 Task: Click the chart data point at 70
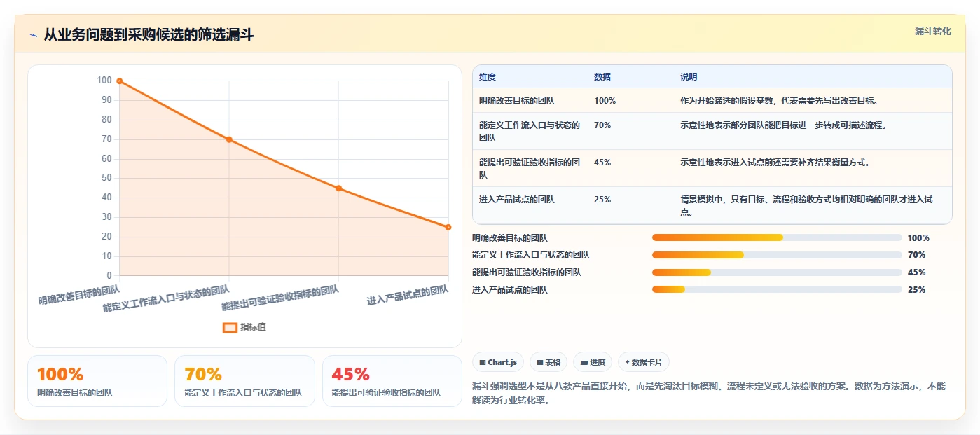229,139
